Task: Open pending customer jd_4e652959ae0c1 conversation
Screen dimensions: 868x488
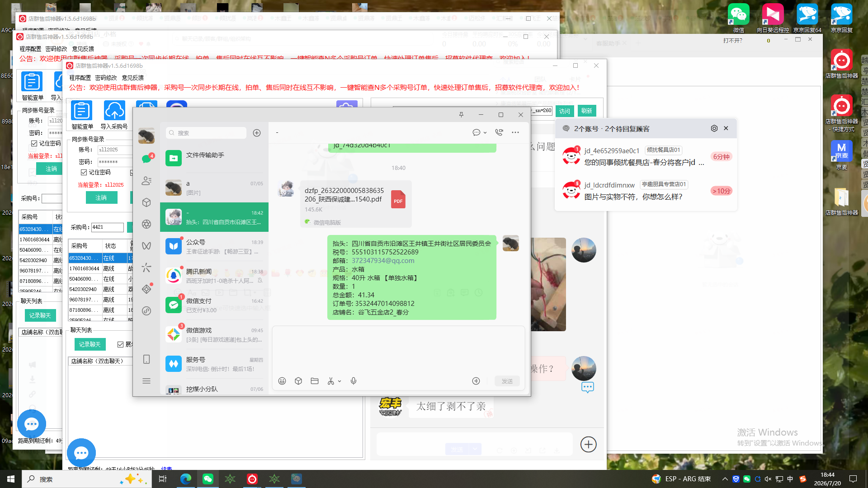Action: click(x=646, y=156)
